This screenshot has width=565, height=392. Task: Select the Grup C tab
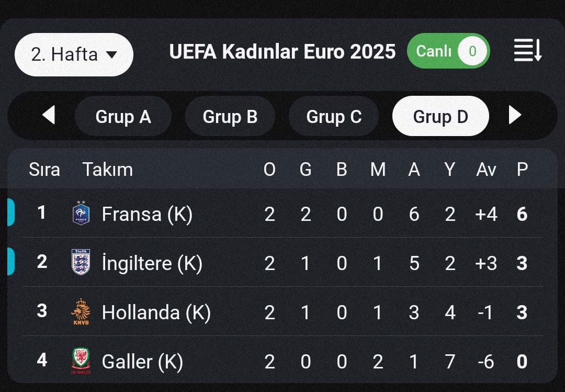(x=334, y=116)
